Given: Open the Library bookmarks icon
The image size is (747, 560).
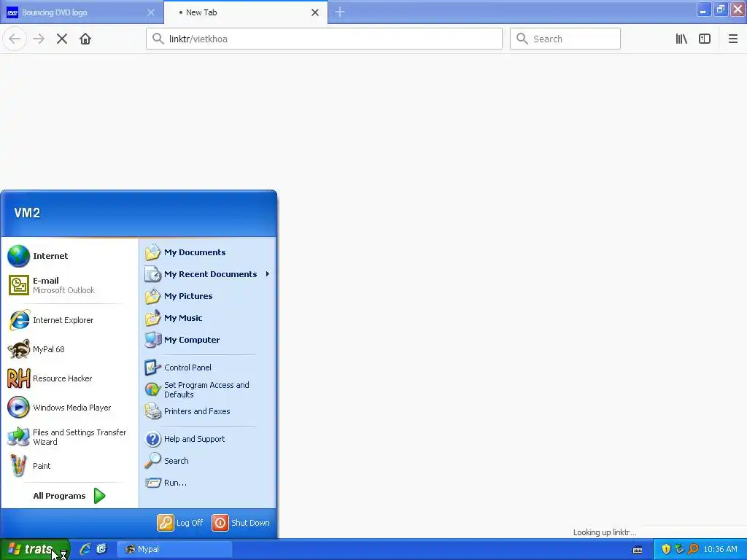Looking at the screenshot, I should (x=681, y=39).
